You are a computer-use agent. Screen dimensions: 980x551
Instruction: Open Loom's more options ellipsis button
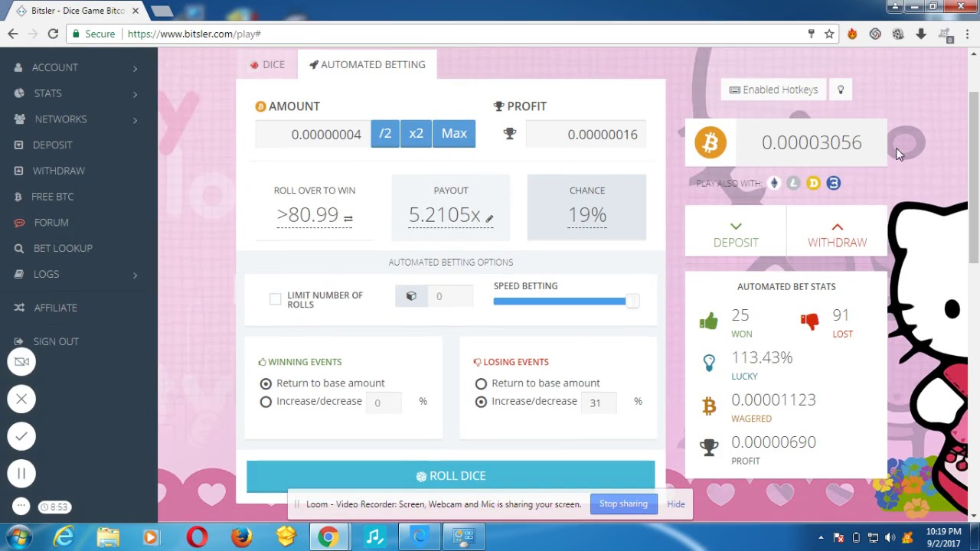[21, 506]
